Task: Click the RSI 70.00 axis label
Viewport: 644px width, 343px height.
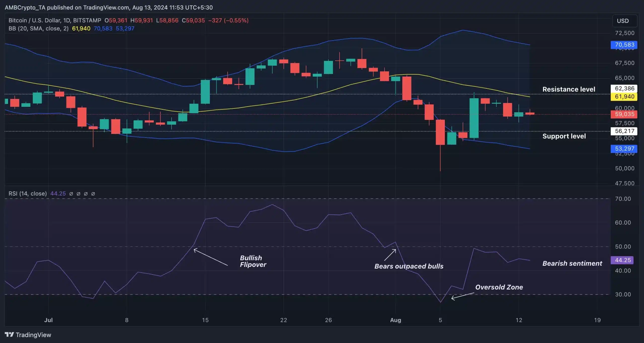Action: point(623,199)
